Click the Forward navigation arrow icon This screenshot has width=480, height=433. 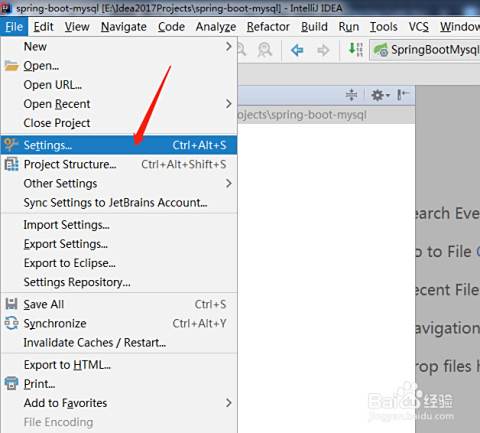[323, 51]
